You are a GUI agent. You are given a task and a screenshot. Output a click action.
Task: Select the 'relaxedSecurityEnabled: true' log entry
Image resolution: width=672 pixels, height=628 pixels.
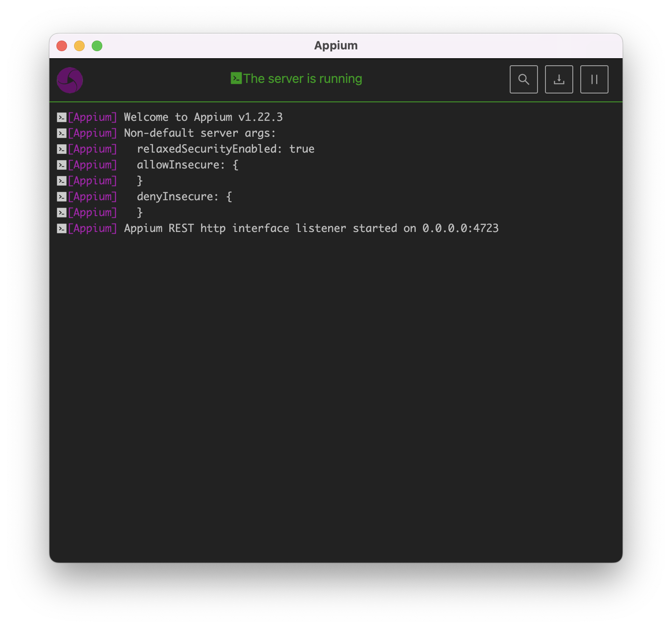(225, 149)
